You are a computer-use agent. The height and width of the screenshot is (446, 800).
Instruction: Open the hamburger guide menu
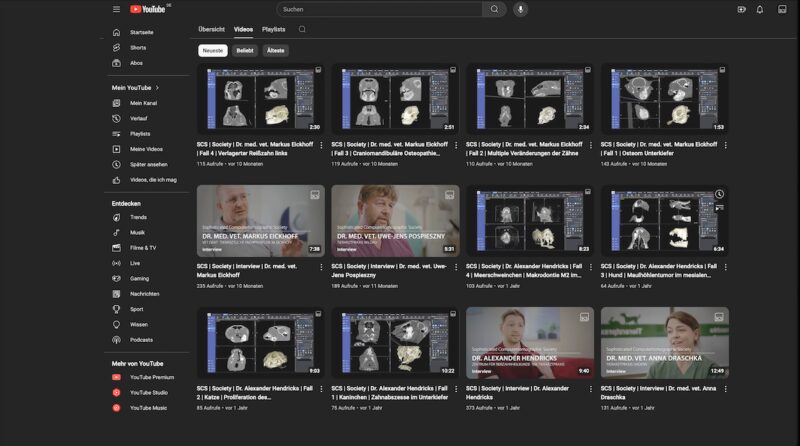pos(116,9)
